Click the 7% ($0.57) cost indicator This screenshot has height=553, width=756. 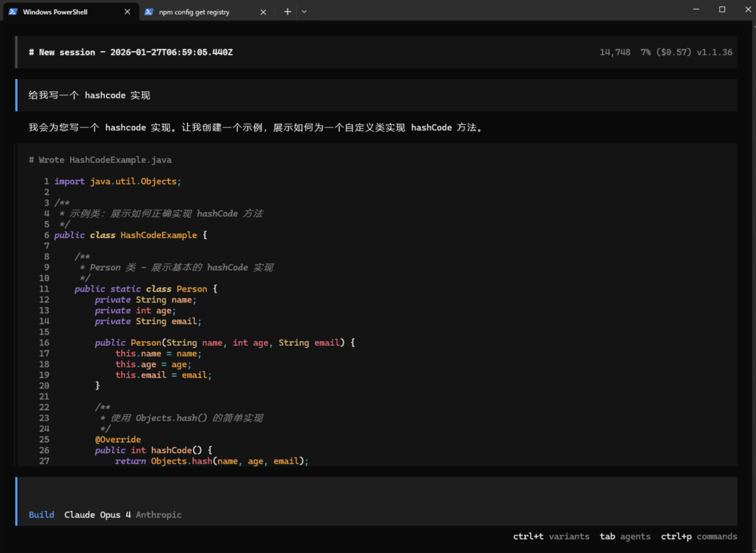(x=666, y=52)
